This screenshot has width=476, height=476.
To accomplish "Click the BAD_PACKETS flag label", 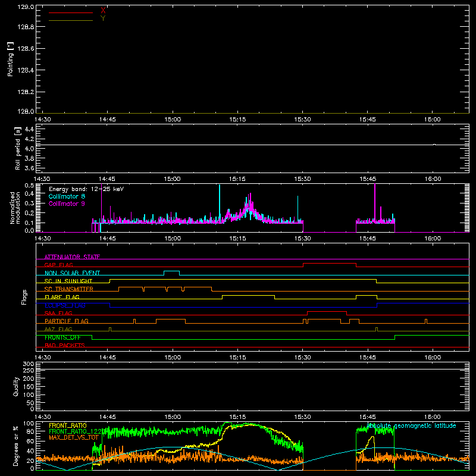I will click(65, 345).
